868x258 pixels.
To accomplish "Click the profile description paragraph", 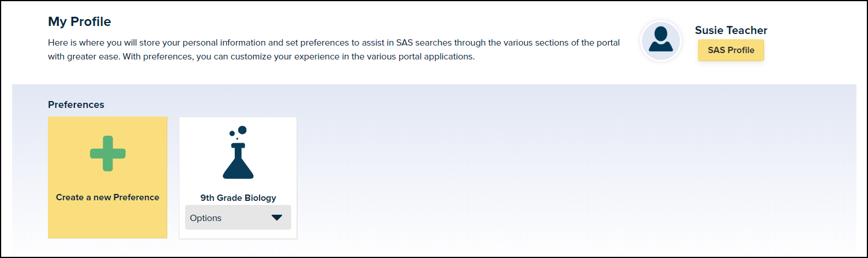I will coord(333,50).
